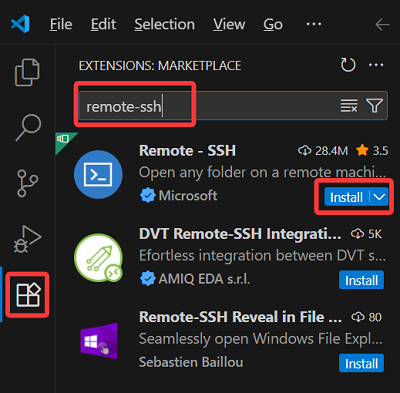Select the Extensions view icon
Screen dimensions: 400x393
click(28, 294)
